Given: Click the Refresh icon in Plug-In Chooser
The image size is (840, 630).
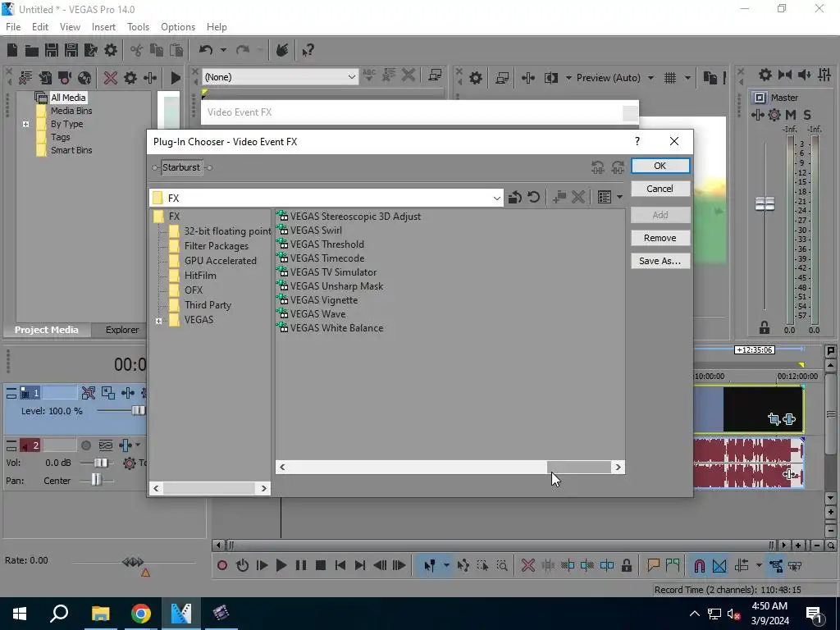Looking at the screenshot, I should 533,197.
